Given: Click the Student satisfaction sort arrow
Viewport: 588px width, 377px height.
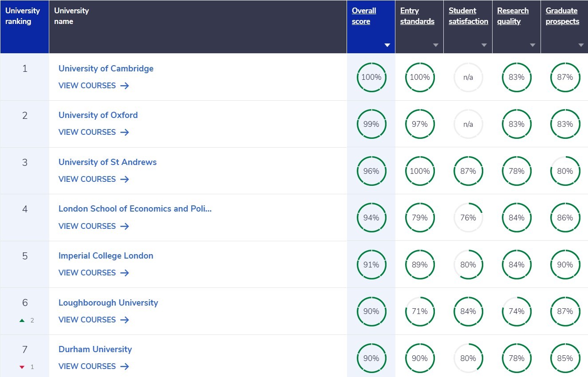Looking at the screenshot, I should click(484, 45).
